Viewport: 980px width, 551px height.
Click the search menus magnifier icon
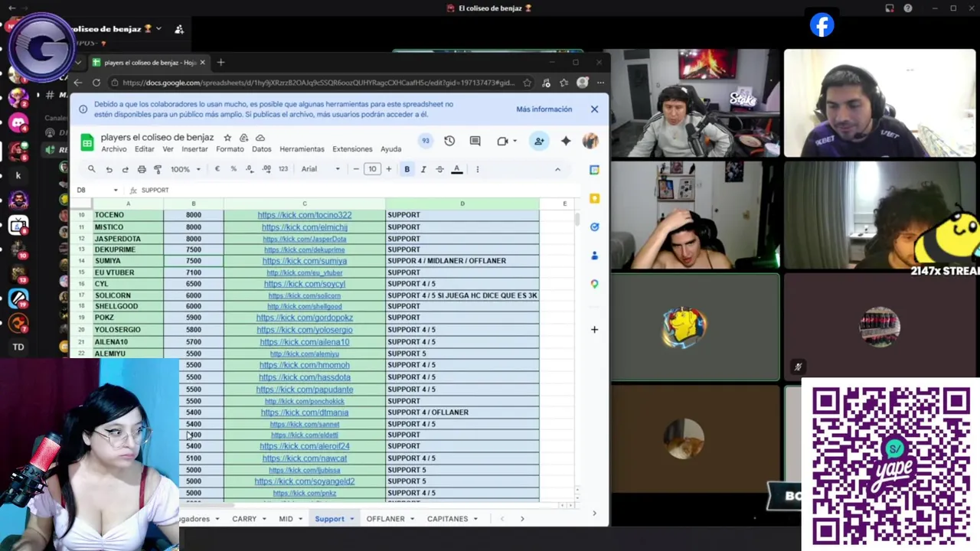click(91, 169)
